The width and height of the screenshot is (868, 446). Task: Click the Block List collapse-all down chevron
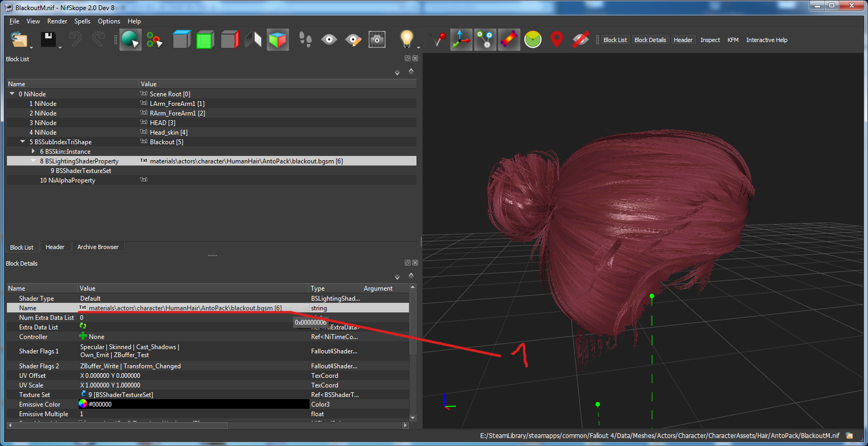tap(397, 72)
